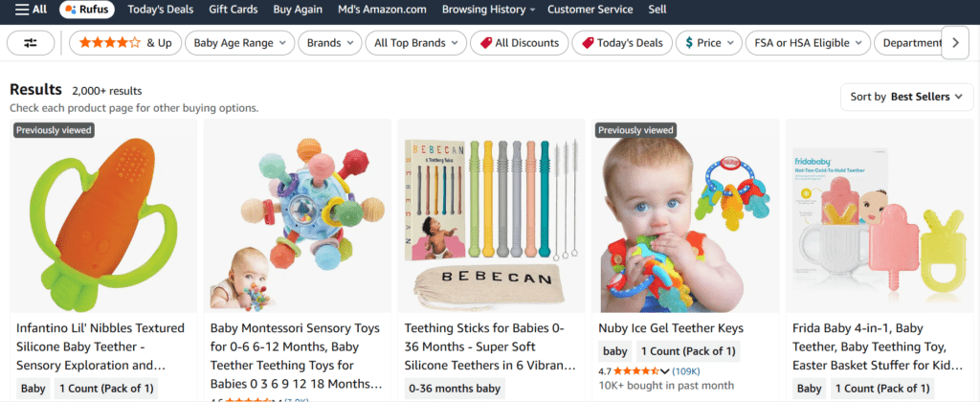This screenshot has width=980, height=402.
Task: Open the Rufus assistant
Action: coord(87,10)
